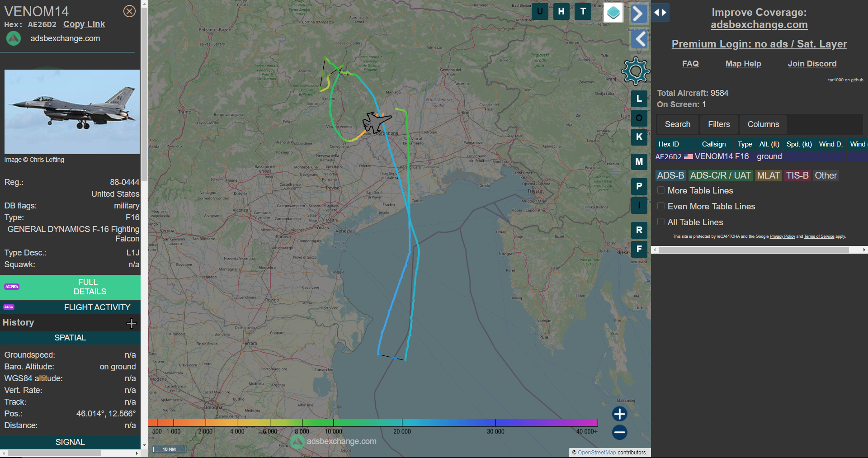Toggle ADS-C/R / UAT source filter
The image size is (868, 458).
(x=720, y=175)
